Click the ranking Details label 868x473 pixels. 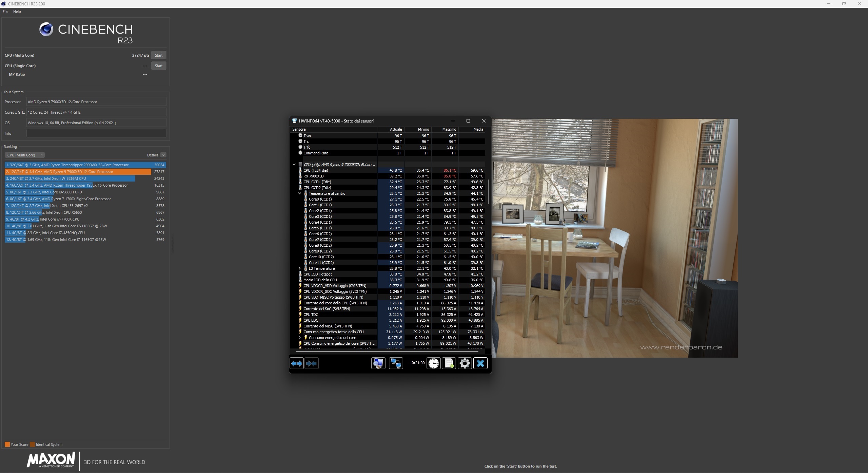(x=153, y=155)
